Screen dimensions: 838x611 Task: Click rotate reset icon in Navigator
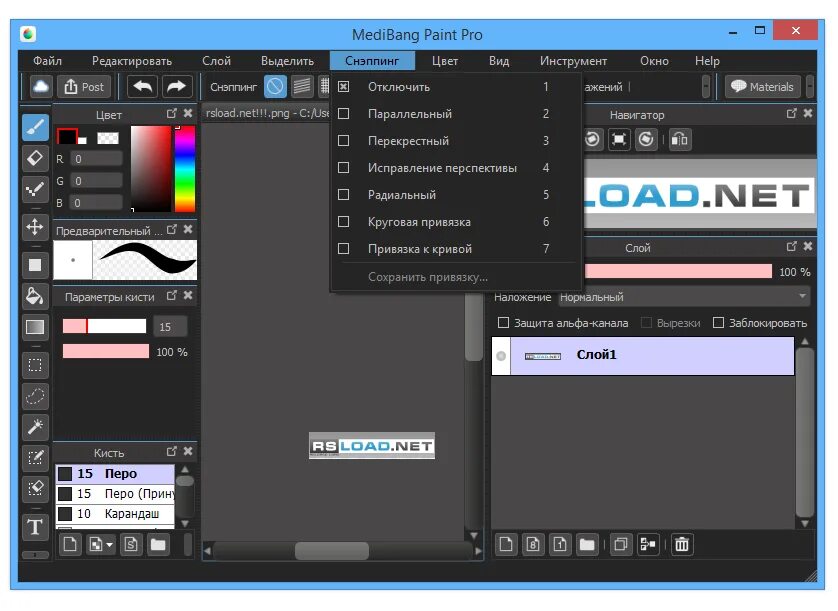click(646, 140)
